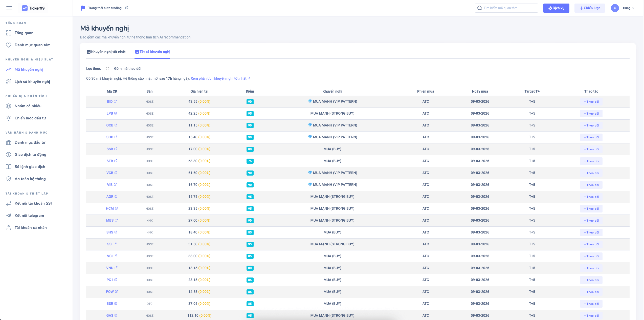Click the Chiến lược button in the header
The height and width of the screenshot is (320, 644).
(589, 8)
